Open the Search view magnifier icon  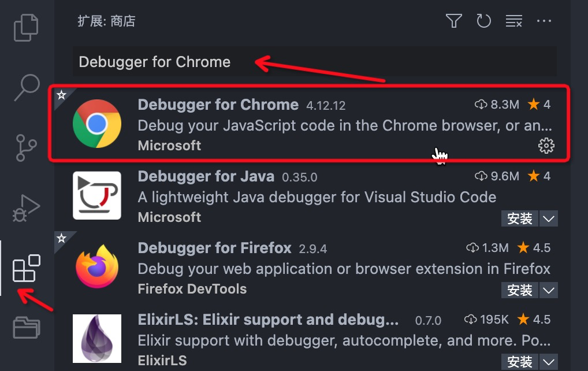click(27, 87)
